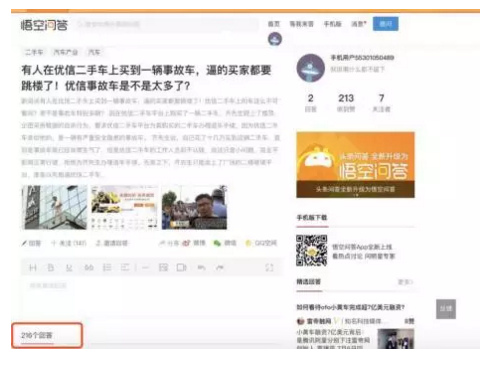This screenshot has width=484, height=365.
Task: Share to QQ空间
Action: click(x=261, y=243)
